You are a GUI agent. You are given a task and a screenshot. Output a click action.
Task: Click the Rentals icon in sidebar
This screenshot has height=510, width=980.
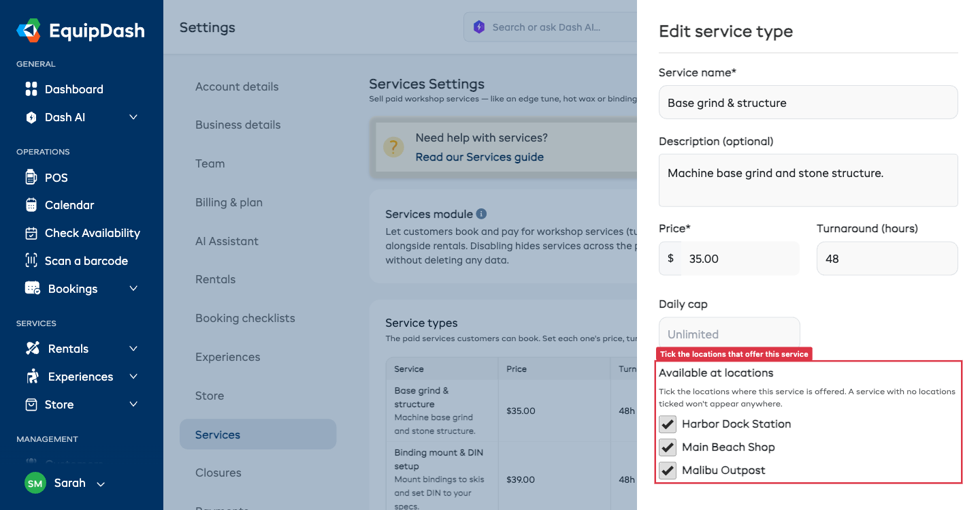(32, 349)
